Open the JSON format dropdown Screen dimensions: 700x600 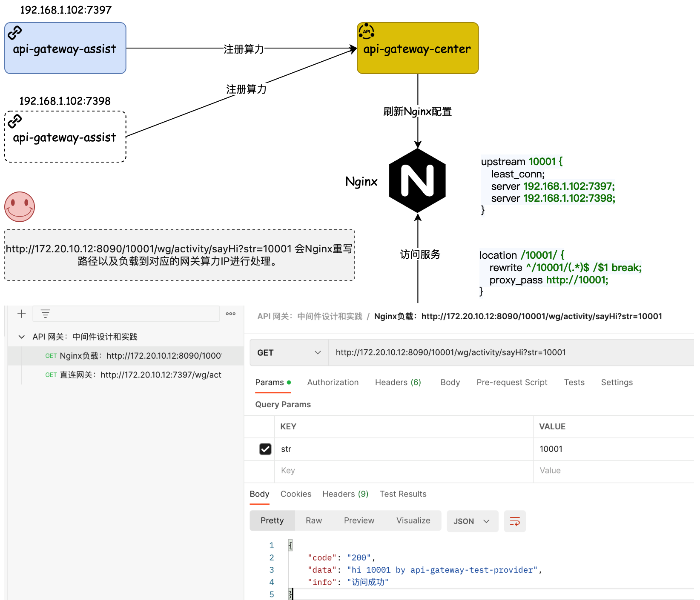[x=472, y=521]
